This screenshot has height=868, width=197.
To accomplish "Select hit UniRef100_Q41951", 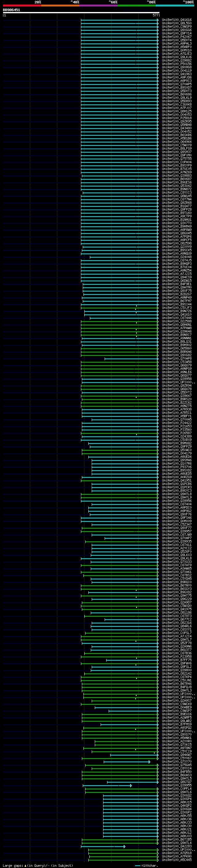I will (x=177, y=481).
